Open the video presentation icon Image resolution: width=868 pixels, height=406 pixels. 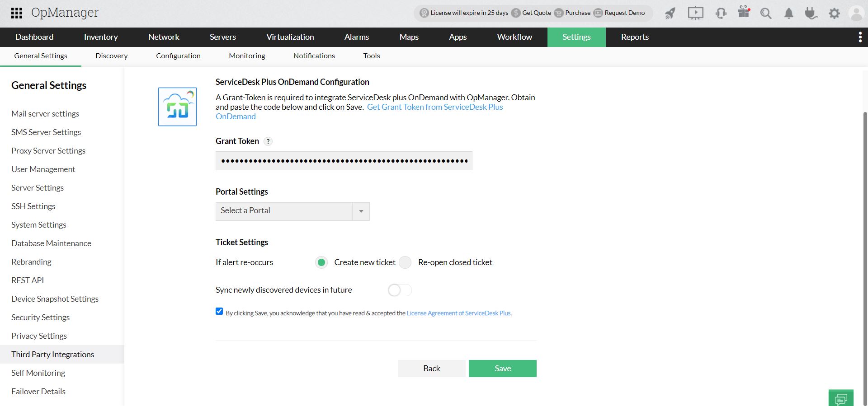tap(696, 13)
